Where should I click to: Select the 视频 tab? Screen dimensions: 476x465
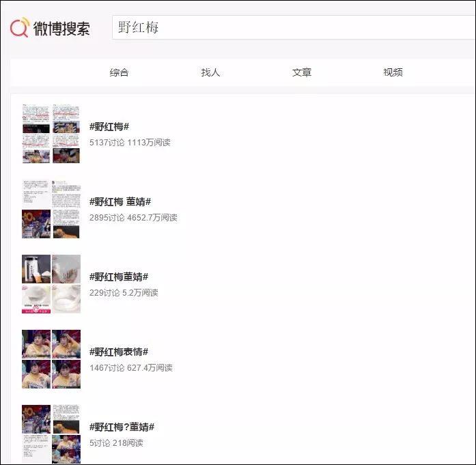point(393,72)
